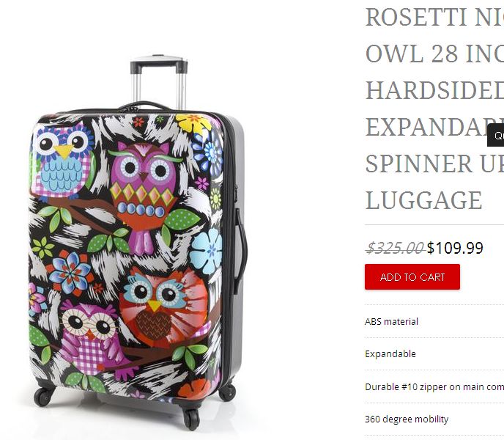This screenshot has height=440, width=504.
Task: Click the yellow flower on suitcase top
Action: click(193, 123)
